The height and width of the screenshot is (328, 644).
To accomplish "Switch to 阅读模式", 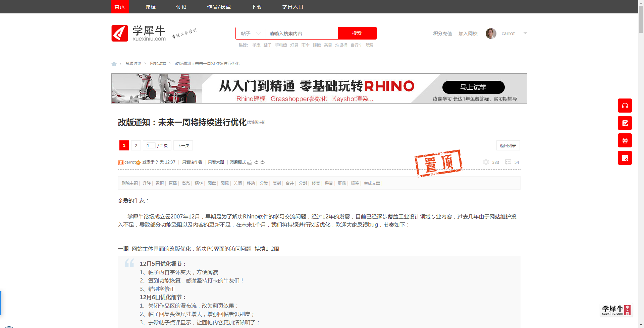I will point(237,162).
